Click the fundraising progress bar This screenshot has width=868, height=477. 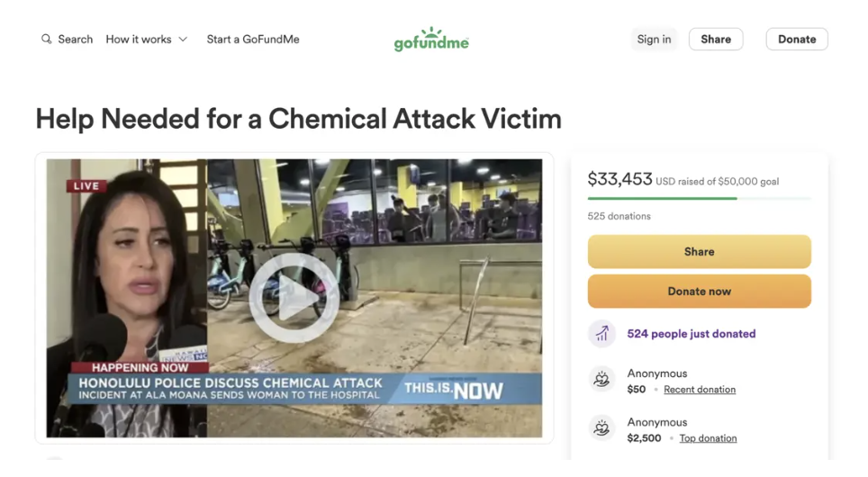coord(699,198)
